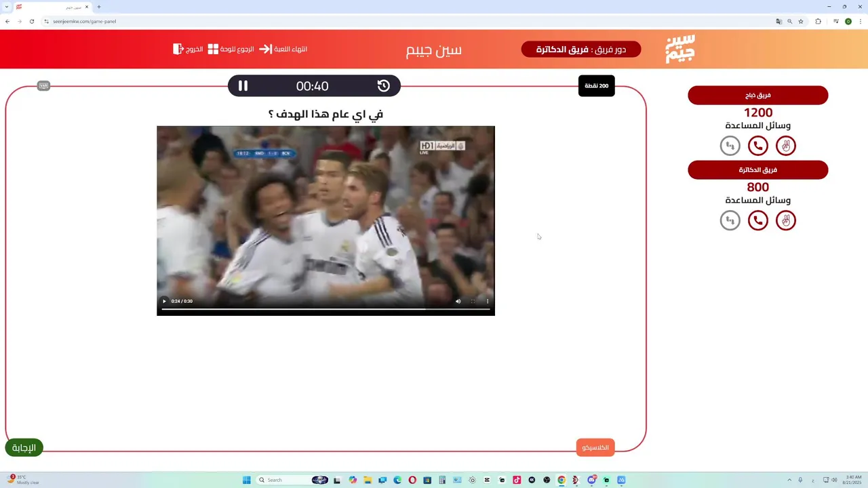Click the 1200 score of فريق ذباح
Screen dimensions: 868x488
tap(758, 113)
